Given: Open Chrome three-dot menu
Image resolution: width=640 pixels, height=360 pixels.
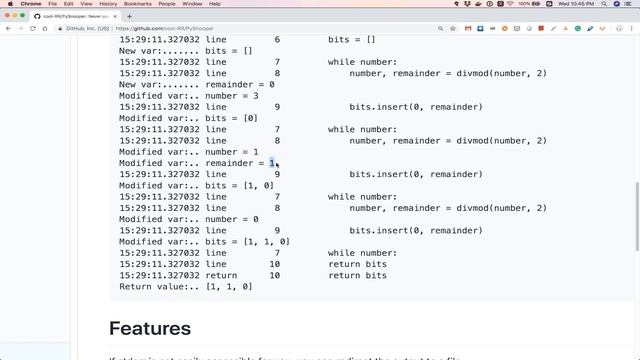Looking at the screenshot, I should 631,29.
